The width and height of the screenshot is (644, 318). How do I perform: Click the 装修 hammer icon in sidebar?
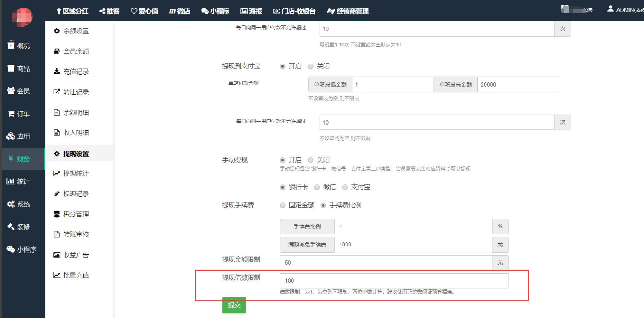tap(11, 227)
